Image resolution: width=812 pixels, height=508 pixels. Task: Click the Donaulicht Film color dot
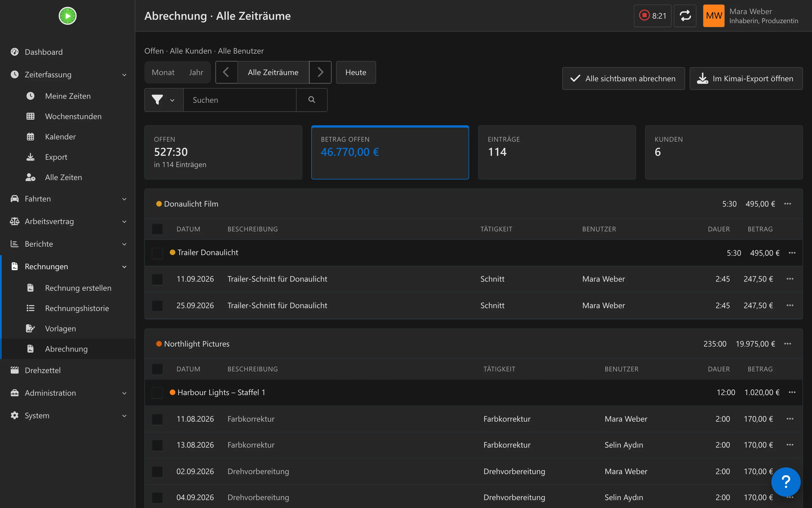pos(159,204)
